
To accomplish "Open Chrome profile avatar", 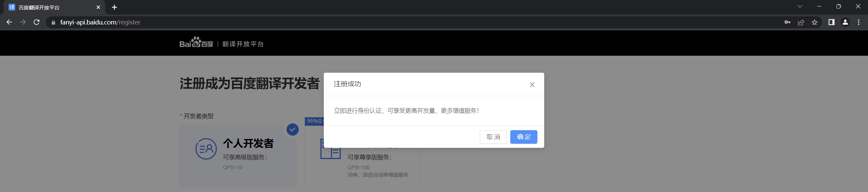I will 845,22.
